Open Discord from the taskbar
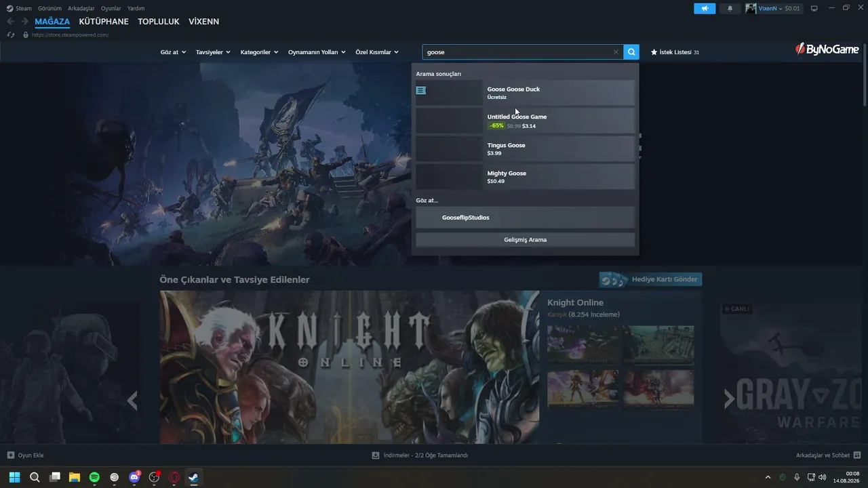 pos(134,477)
